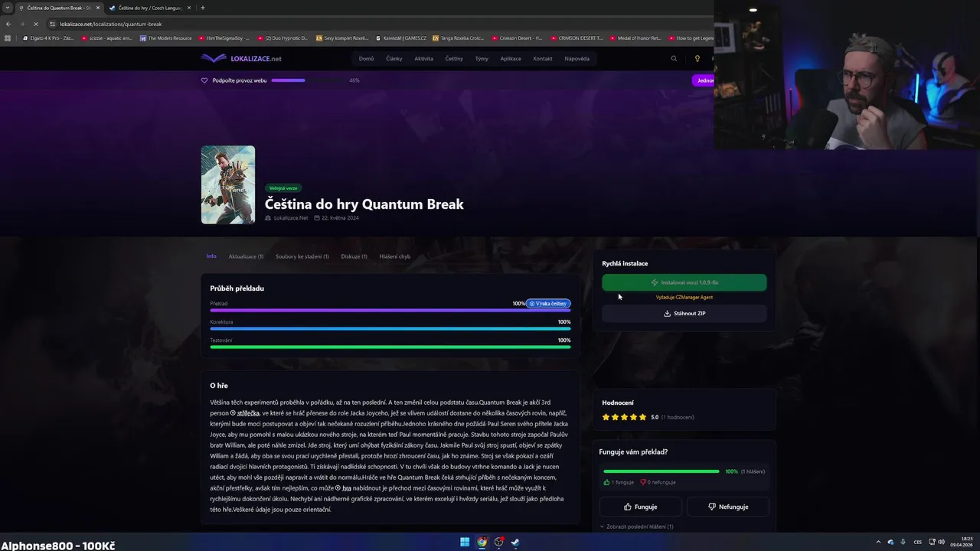The height and width of the screenshot is (551, 980).
Task: Open OBS from the taskbar
Action: [498, 542]
